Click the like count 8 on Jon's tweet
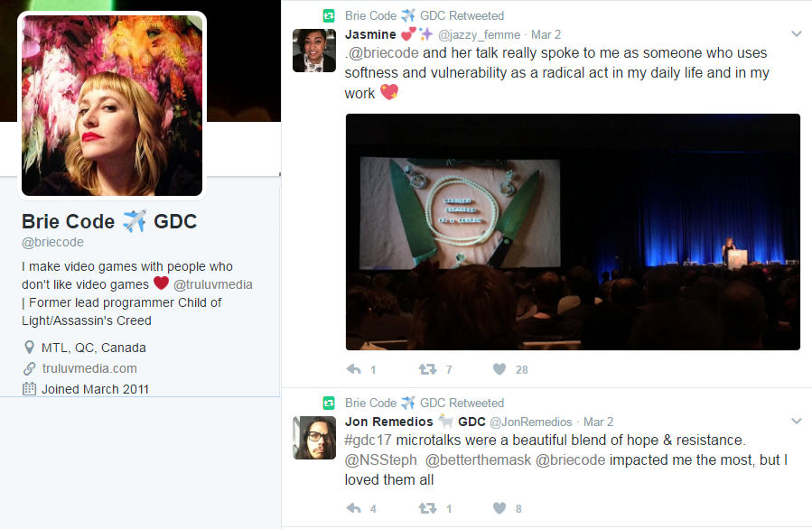812x529 pixels. pyautogui.click(x=518, y=508)
